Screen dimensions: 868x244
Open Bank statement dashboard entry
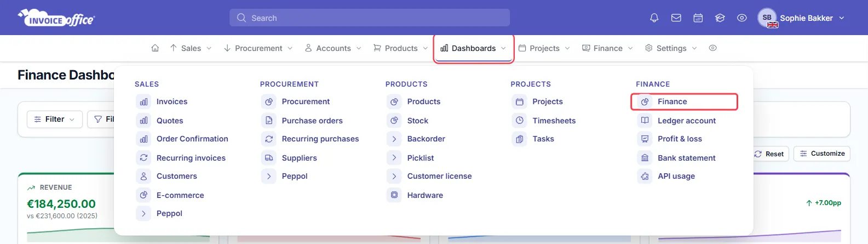(x=687, y=158)
